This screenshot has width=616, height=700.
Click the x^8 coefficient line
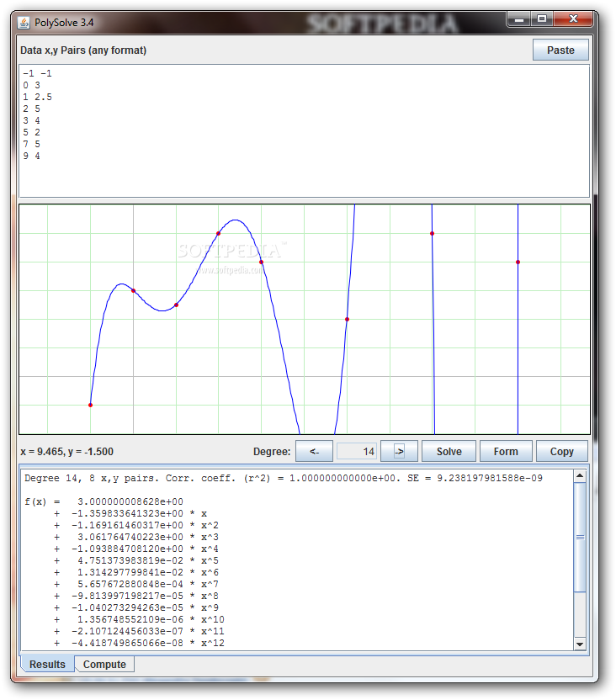pos(136,596)
